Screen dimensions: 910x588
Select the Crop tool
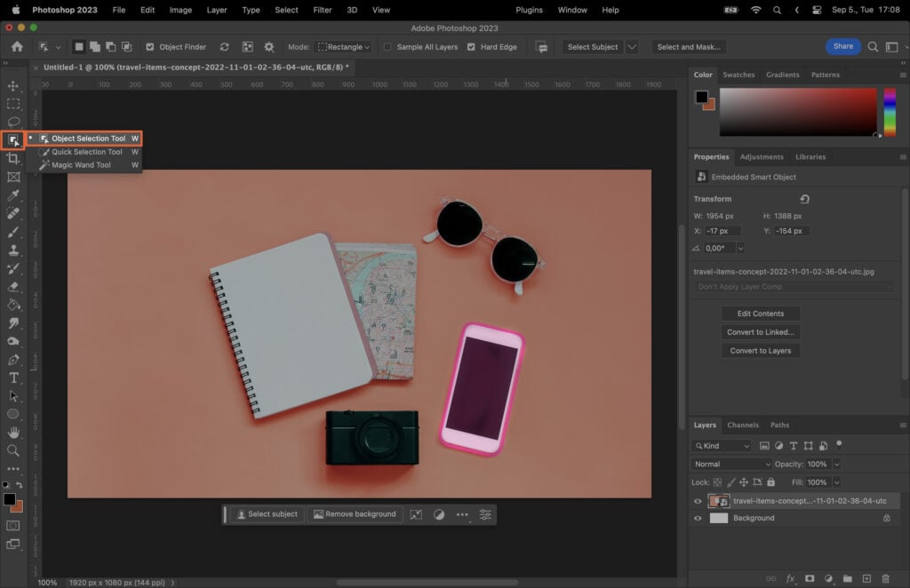(13, 158)
